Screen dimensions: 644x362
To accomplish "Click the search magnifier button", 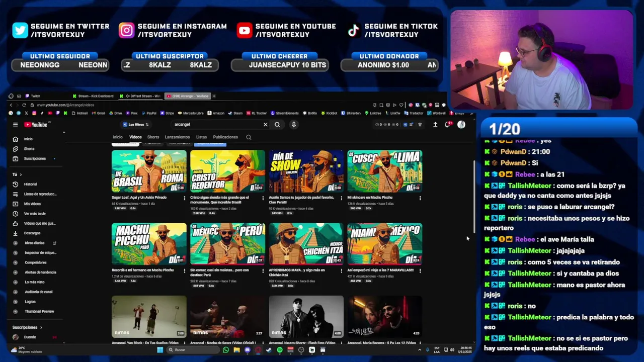I will [x=277, y=125].
